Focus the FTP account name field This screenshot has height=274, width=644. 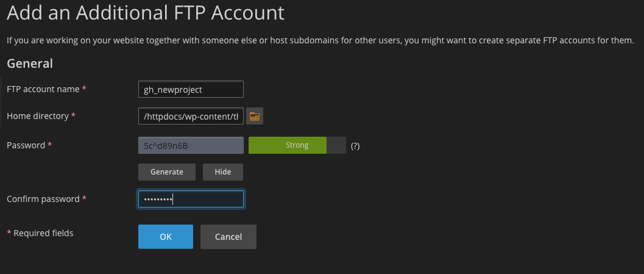tap(191, 89)
